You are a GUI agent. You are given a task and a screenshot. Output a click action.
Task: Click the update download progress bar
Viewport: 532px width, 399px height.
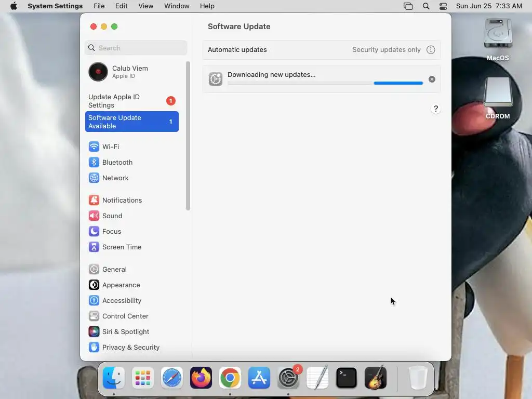click(325, 83)
